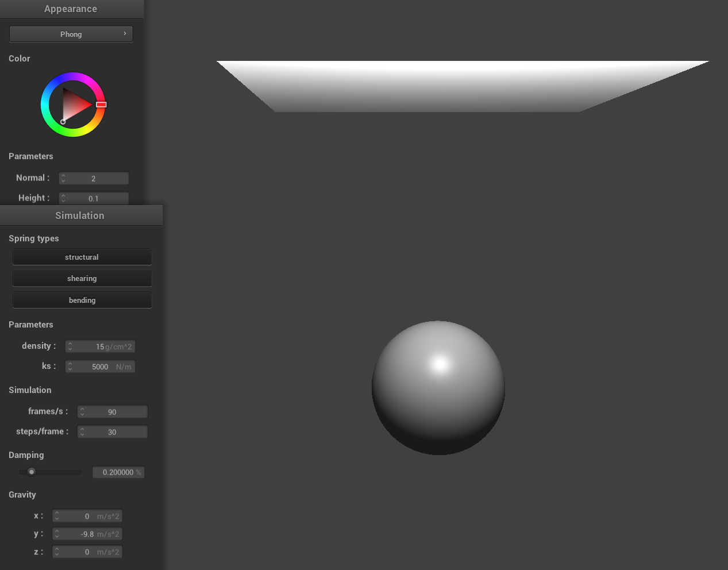
Task: Click the Damping slider handle
Action: point(32,472)
